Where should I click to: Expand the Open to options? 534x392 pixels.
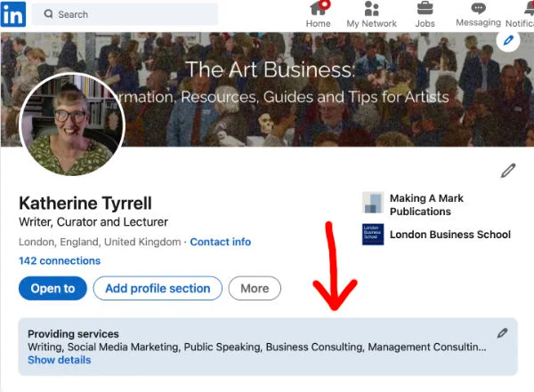(53, 288)
